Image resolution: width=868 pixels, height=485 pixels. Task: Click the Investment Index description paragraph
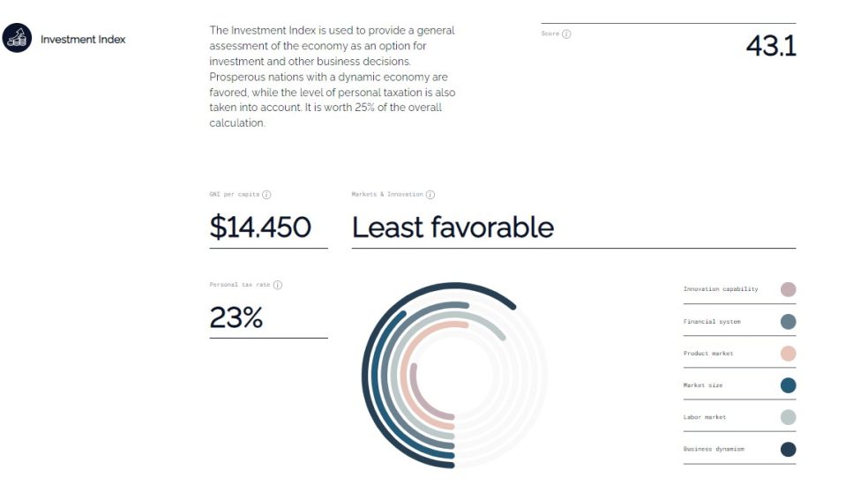coord(333,77)
